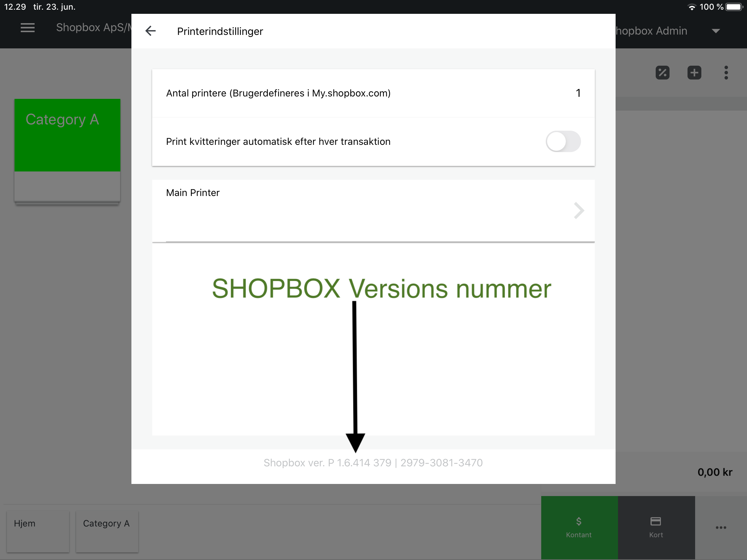747x560 pixels.
Task: Click the Shopbox ApS store name
Action: pyautogui.click(x=94, y=27)
